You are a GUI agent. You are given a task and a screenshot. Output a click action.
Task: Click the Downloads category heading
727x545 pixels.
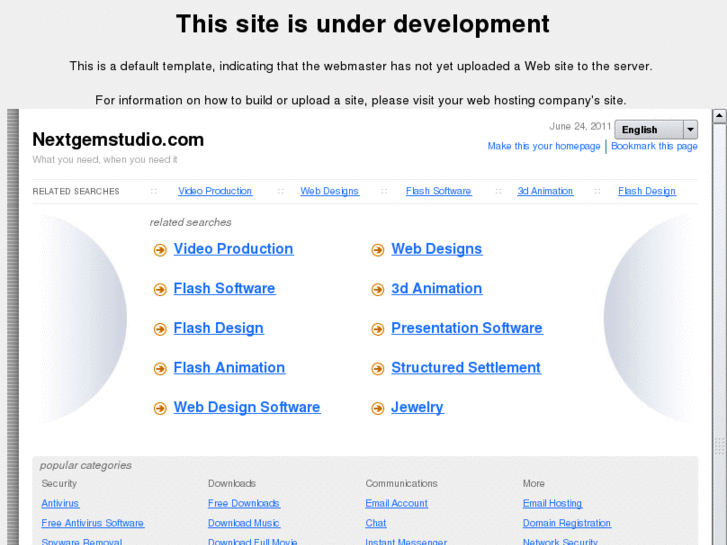pyautogui.click(x=232, y=483)
